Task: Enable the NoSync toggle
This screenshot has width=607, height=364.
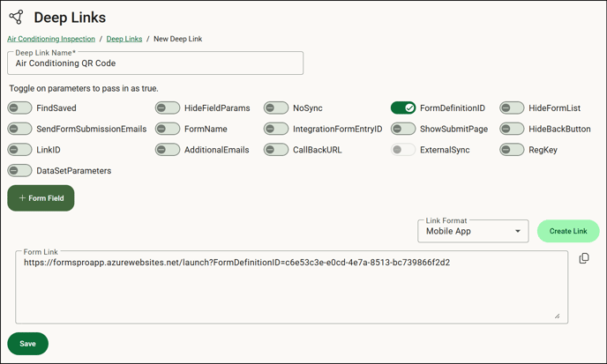Action: tap(276, 108)
